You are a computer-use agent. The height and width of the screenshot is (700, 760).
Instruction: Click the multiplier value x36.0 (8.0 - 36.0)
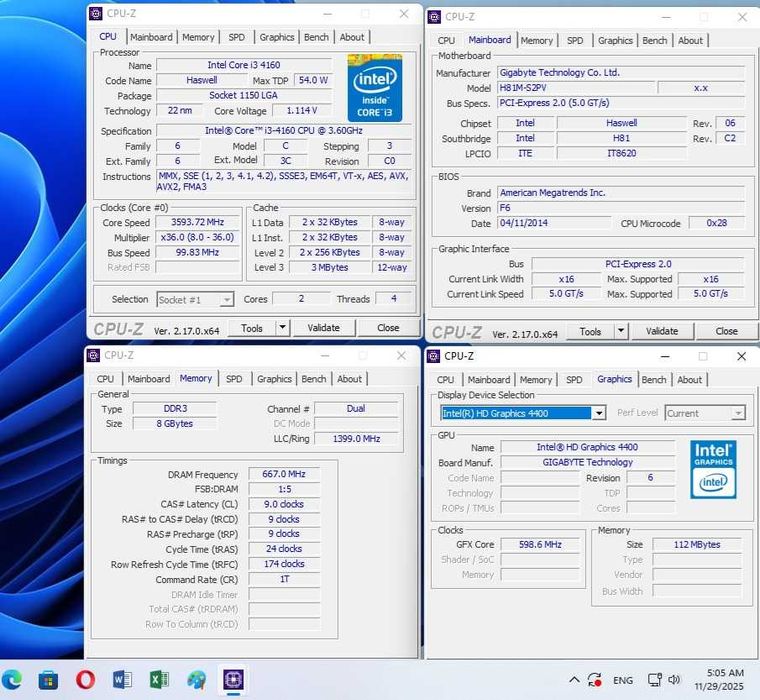198,237
